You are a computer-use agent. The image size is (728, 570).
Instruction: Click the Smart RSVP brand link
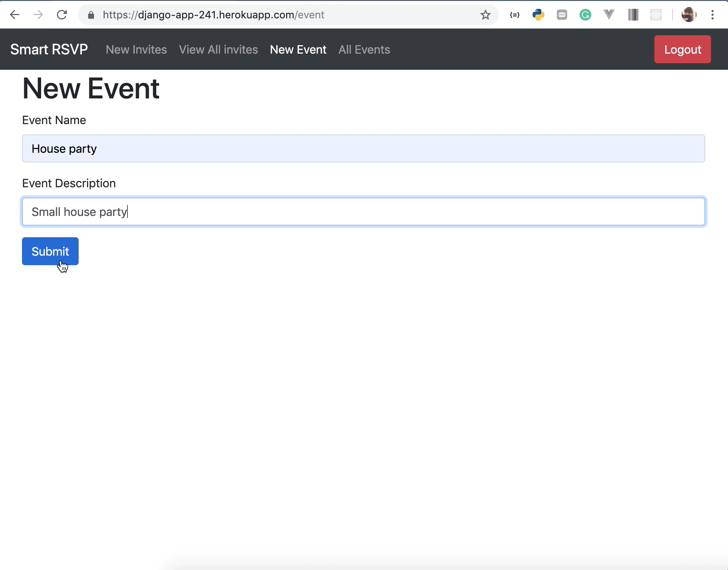click(49, 50)
